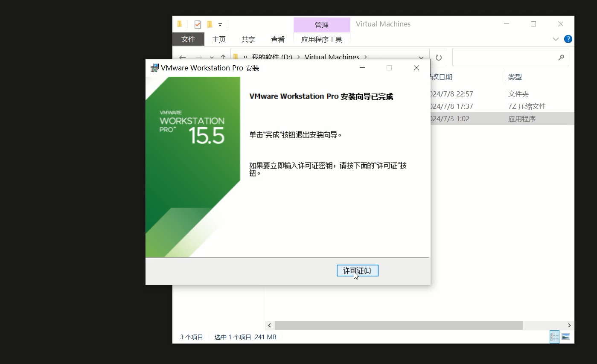Go up one folder level with the up arrow
The width and height of the screenshot is (597, 364).
coord(223,57)
